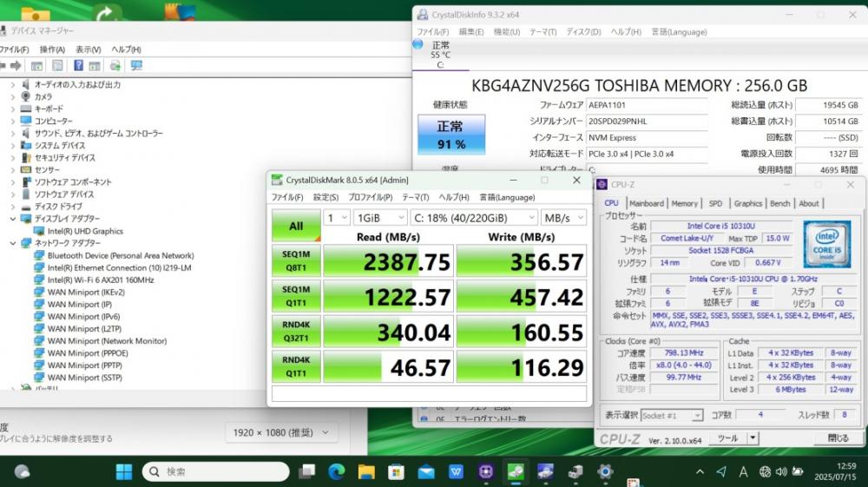Open the clock showing 12:59 2025/07/15

click(835, 471)
